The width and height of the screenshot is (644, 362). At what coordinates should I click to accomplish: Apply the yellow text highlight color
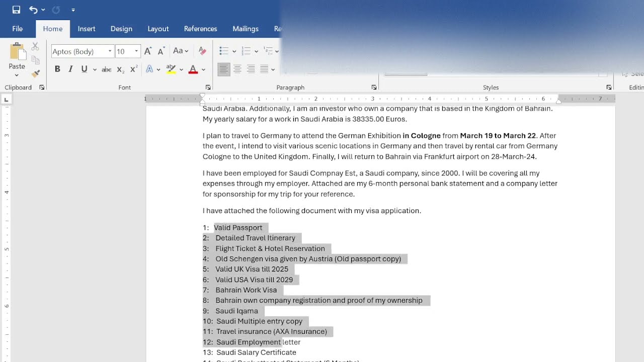point(171,69)
